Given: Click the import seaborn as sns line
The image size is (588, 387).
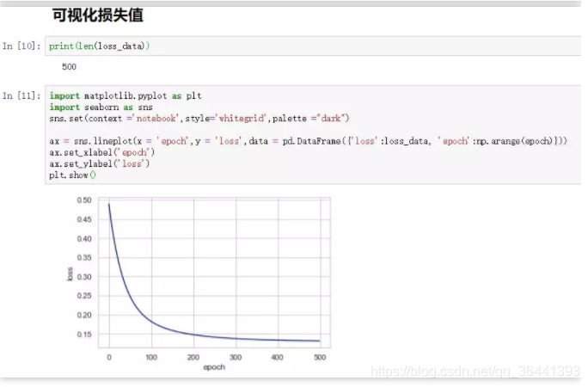Looking at the screenshot, I should pos(101,107).
